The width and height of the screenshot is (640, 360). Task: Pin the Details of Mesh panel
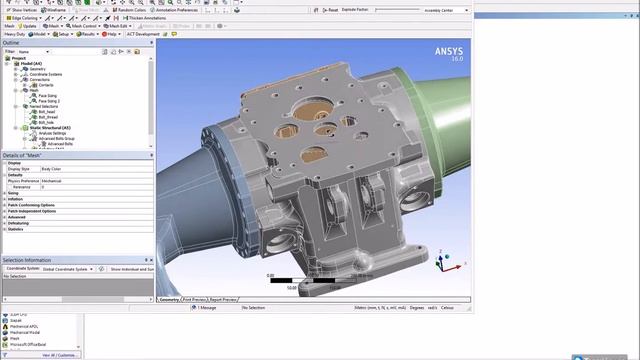[x=151, y=155]
